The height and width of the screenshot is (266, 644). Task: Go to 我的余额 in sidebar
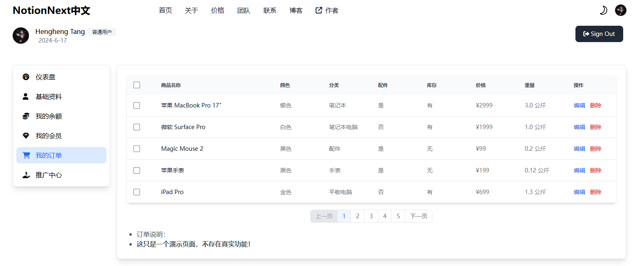click(61, 116)
